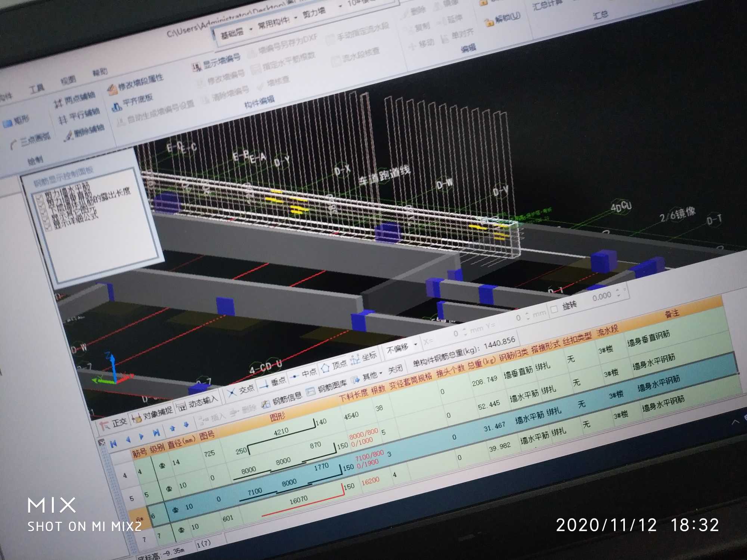Toggle 显示墙编号 wall number display
This screenshot has height=560, width=747.
coord(217,62)
